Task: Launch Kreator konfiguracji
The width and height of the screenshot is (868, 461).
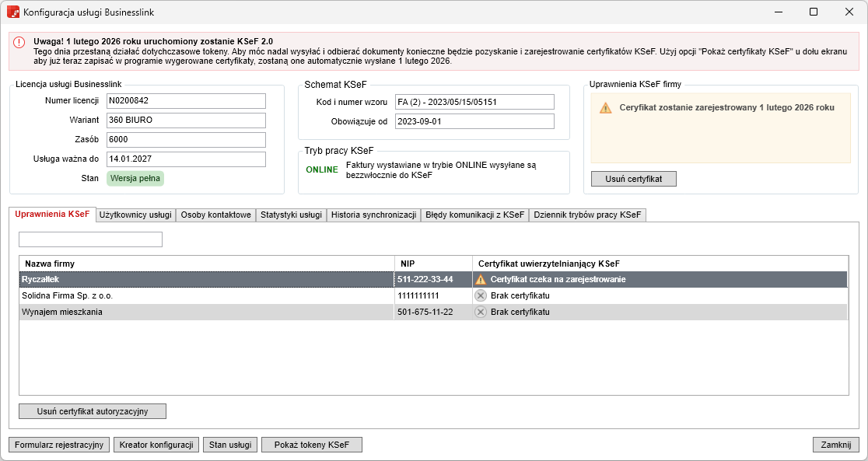Action: [156, 445]
